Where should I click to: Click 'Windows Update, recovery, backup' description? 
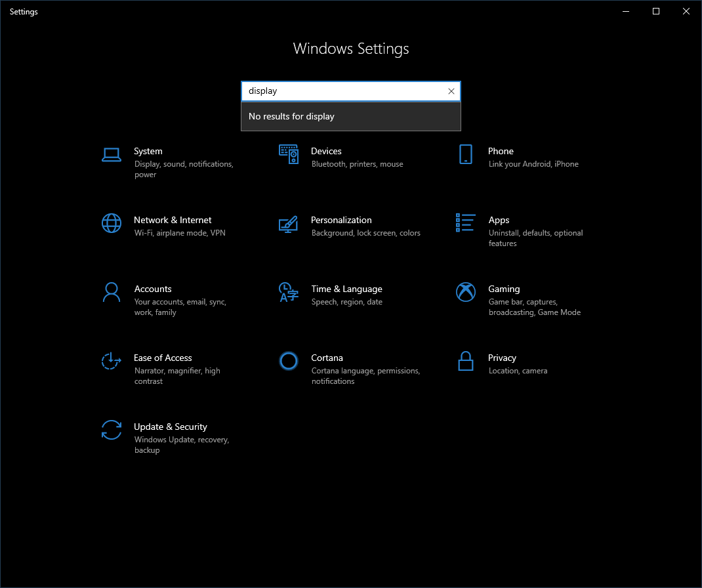182,445
